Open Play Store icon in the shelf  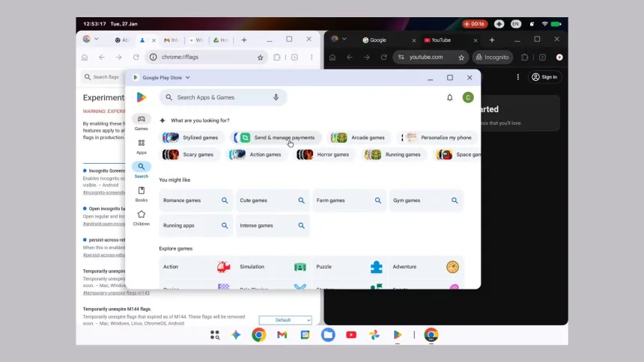pyautogui.click(x=397, y=335)
